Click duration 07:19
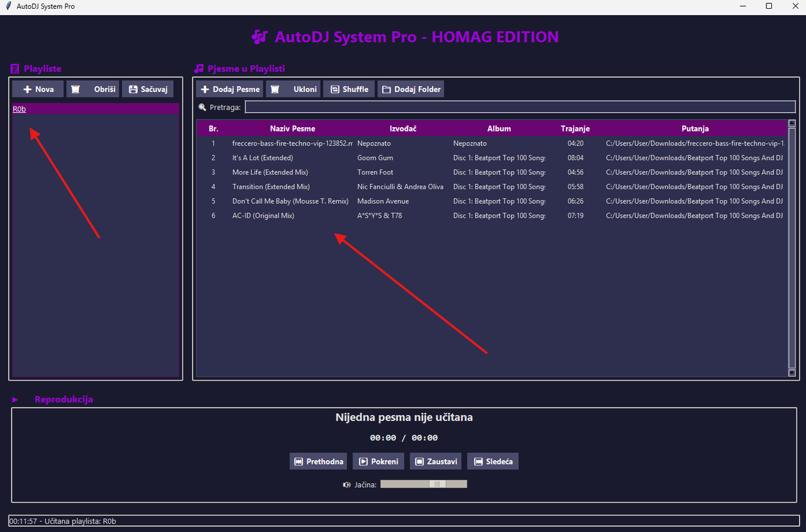Image resolution: width=806 pixels, height=532 pixels. click(x=576, y=216)
